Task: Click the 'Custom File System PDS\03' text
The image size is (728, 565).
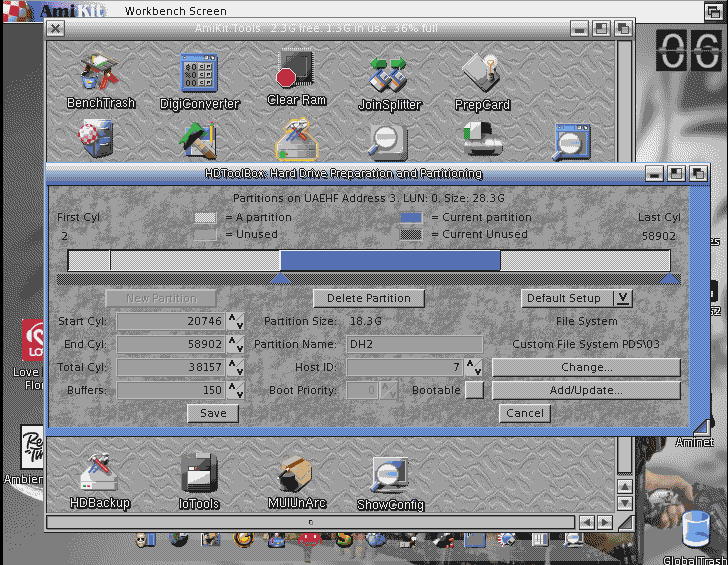Action: coord(585,344)
